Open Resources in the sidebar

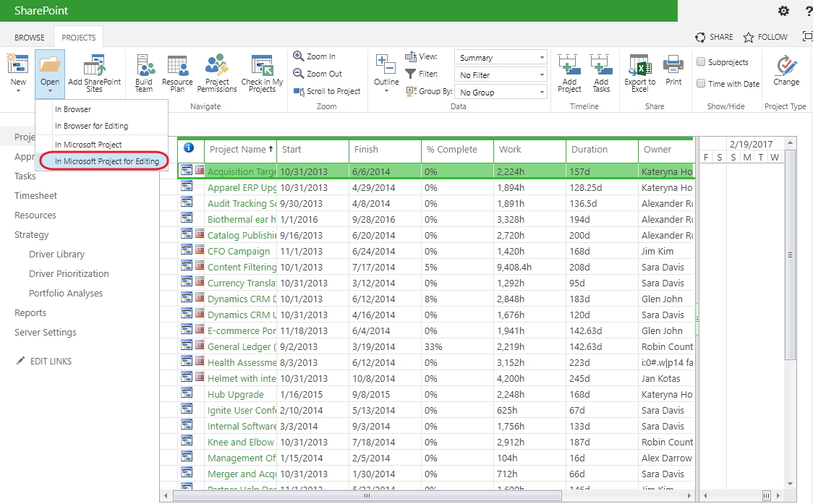[x=35, y=215]
